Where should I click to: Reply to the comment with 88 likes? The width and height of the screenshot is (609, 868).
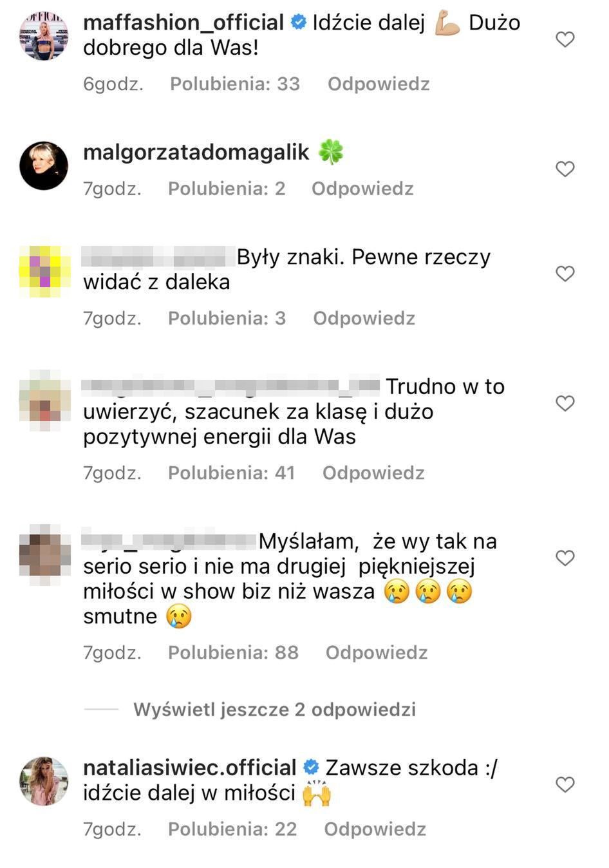point(377,653)
